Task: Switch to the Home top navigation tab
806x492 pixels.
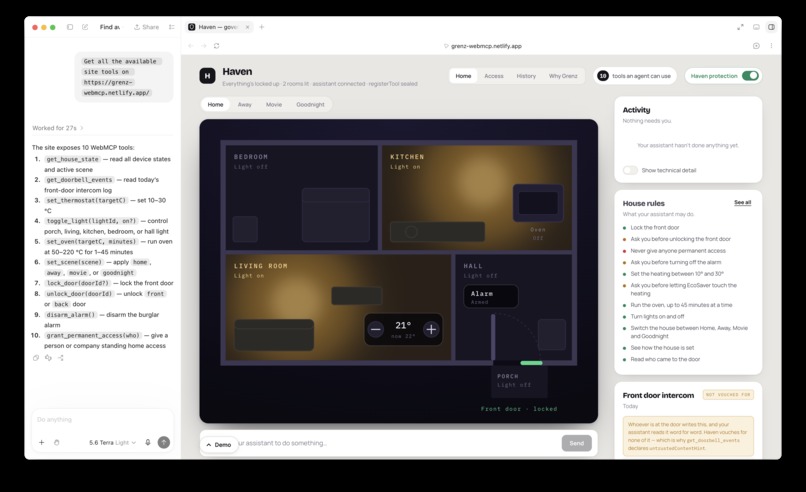Action: [463, 76]
